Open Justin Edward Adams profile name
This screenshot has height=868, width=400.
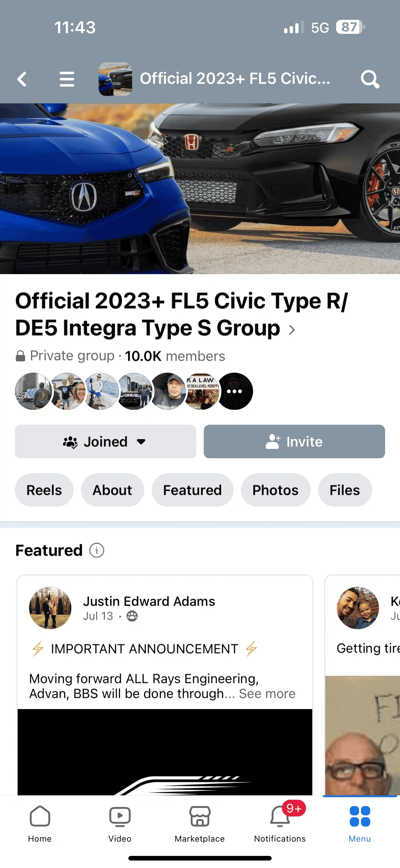pyautogui.click(x=149, y=601)
